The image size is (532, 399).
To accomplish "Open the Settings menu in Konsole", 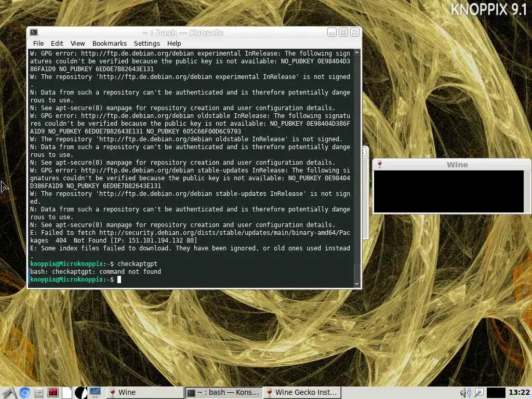I will tap(147, 44).
